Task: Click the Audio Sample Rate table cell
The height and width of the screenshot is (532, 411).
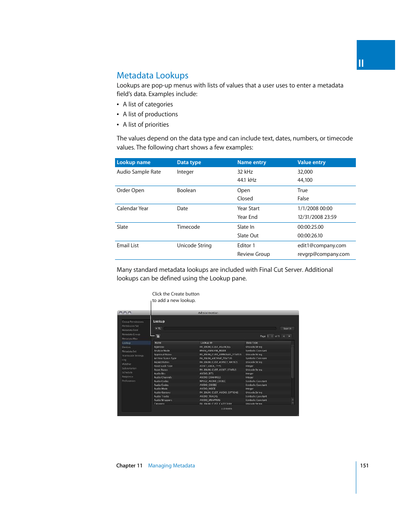Action: [x=139, y=172]
